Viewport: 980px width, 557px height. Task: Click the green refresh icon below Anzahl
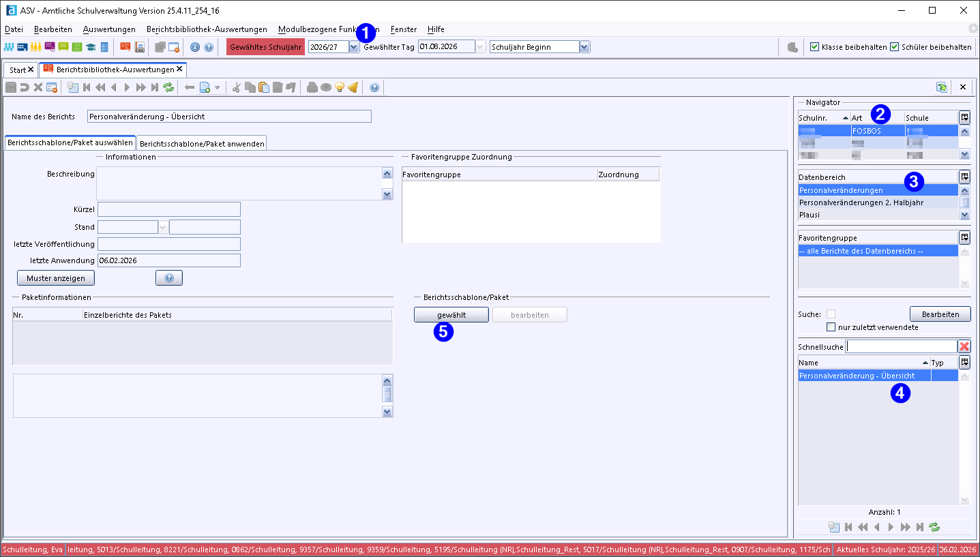point(934,527)
